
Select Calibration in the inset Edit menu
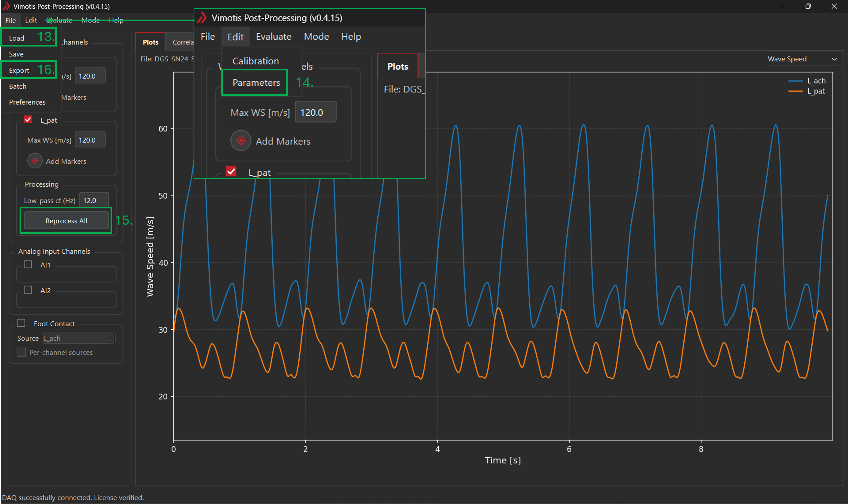tap(256, 61)
